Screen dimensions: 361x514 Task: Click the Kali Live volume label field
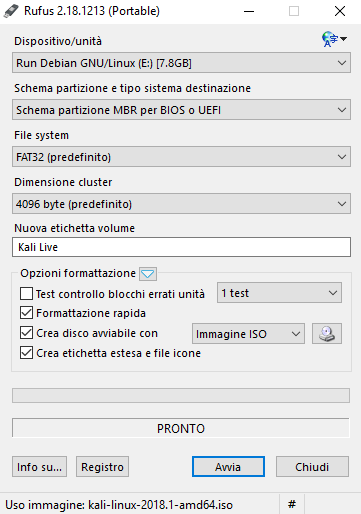point(181,247)
